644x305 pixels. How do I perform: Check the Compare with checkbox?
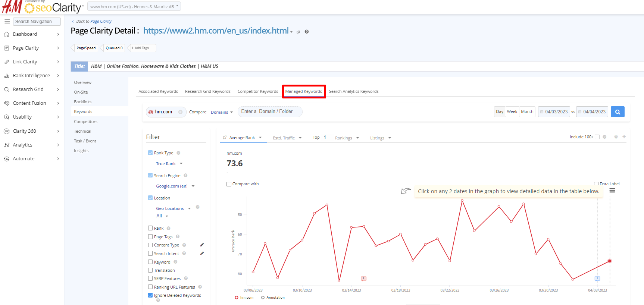coord(229,184)
